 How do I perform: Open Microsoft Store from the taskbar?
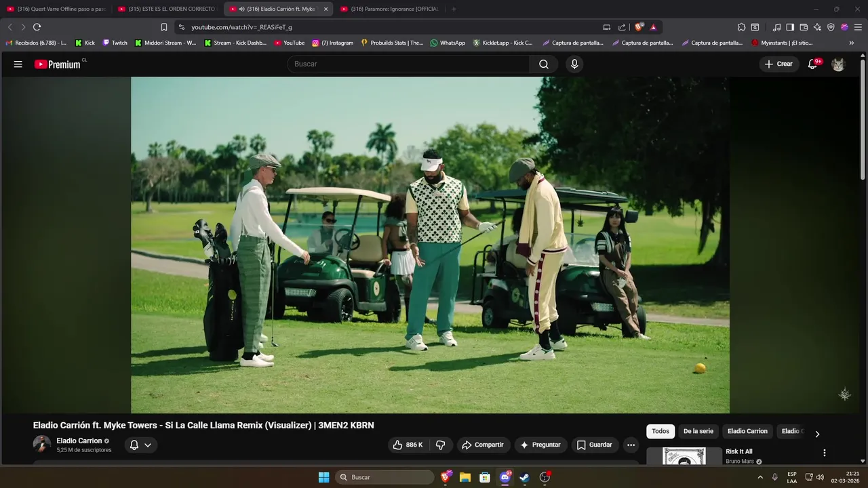(x=485, y=477)
